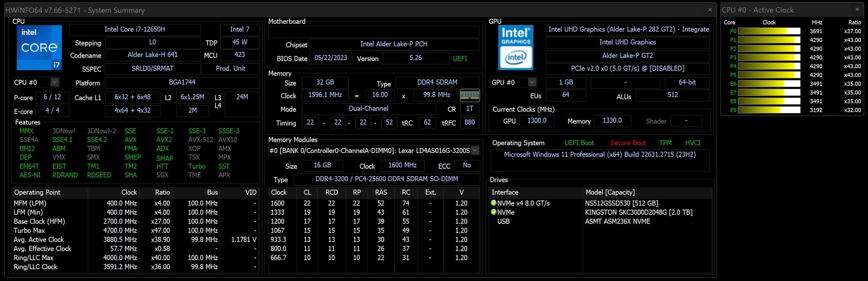Viewport: 868px width, 281px height.
Task: Open the GPU #0 selector dropdown
Action: coord(532,82)
